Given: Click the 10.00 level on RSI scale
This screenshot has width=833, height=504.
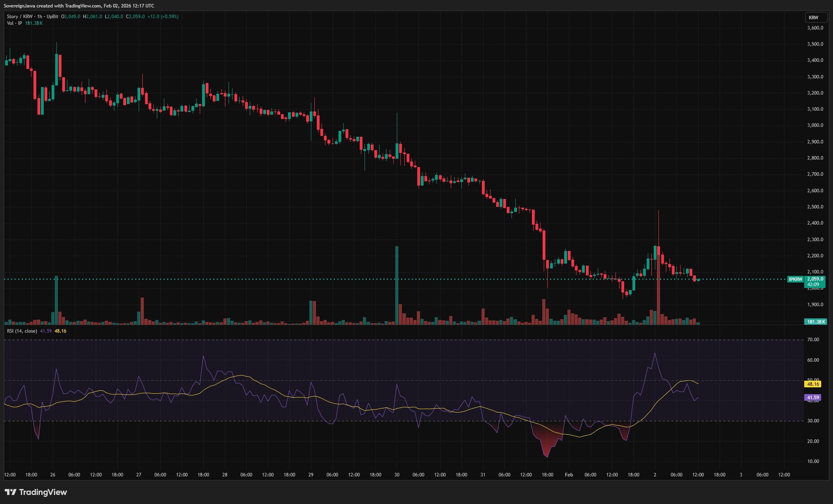Looking at the screenshot, I should [813, 461].
